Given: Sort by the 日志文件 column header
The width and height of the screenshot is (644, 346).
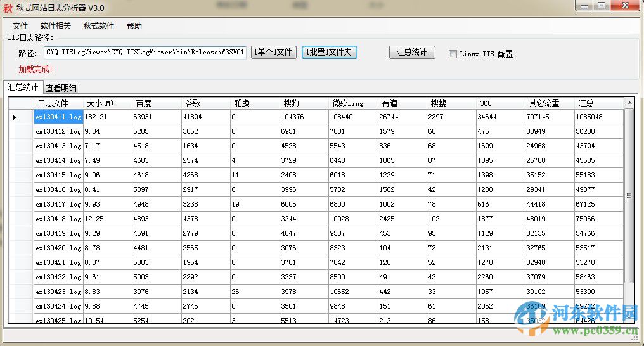Looking at the screenshot, I should coord(59,103).
